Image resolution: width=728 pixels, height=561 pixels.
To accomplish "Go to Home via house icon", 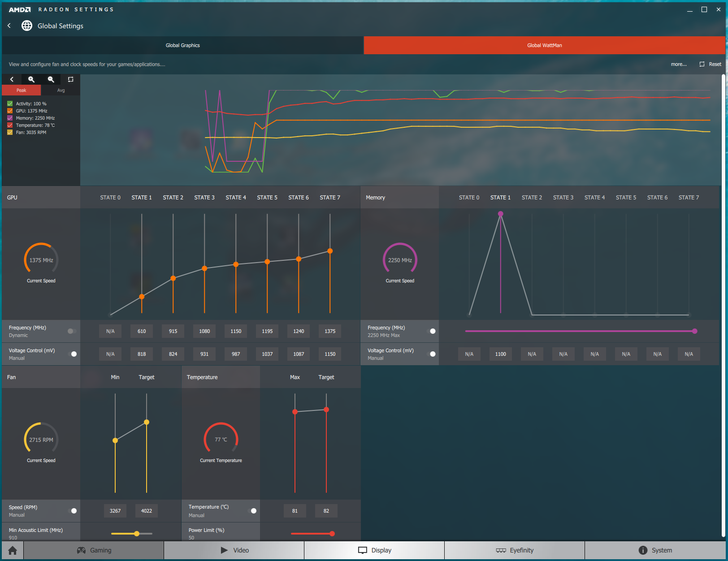I will click(x=13, y=550).
